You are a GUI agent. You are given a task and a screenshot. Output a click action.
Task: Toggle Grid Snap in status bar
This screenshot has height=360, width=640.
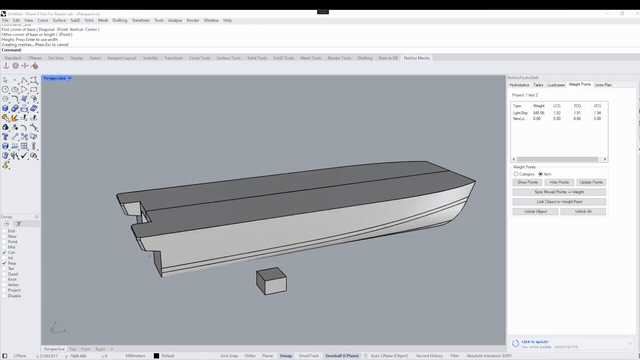[x=229, y=356]
